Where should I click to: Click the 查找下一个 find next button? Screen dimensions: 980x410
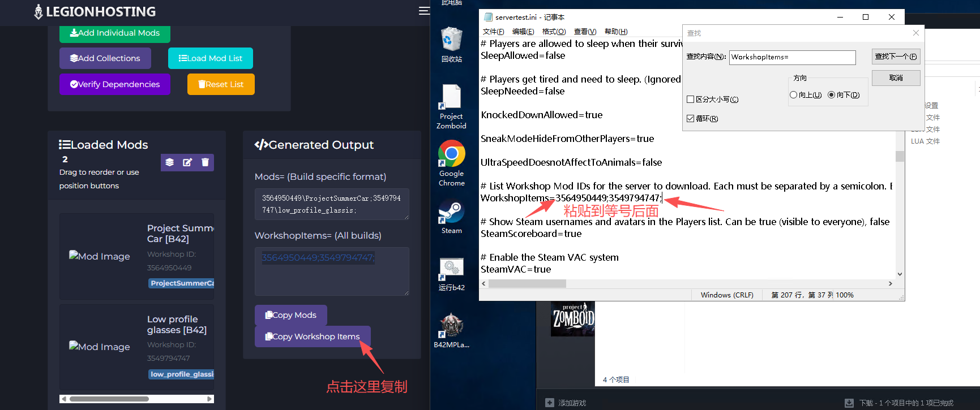pos(896,57)
